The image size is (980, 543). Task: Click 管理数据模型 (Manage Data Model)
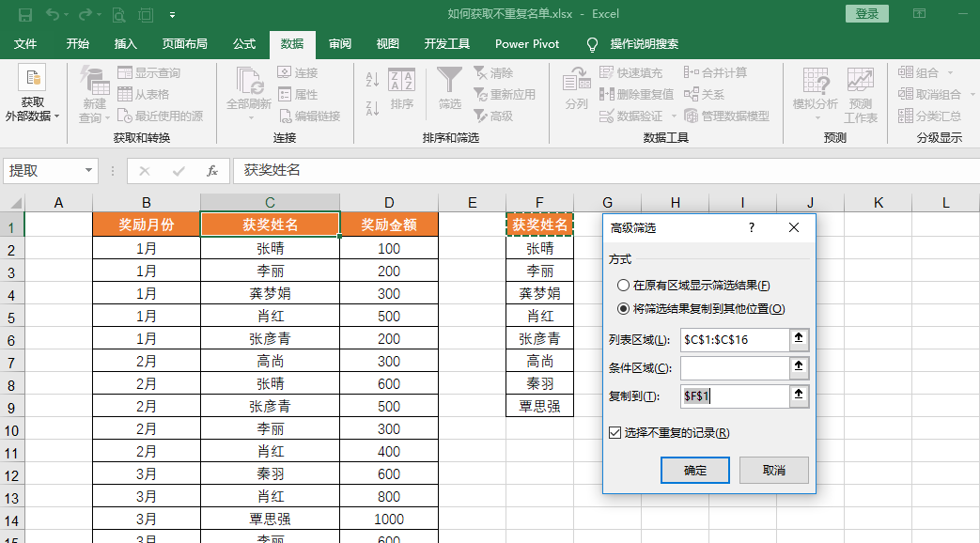(x=726, y=116)
